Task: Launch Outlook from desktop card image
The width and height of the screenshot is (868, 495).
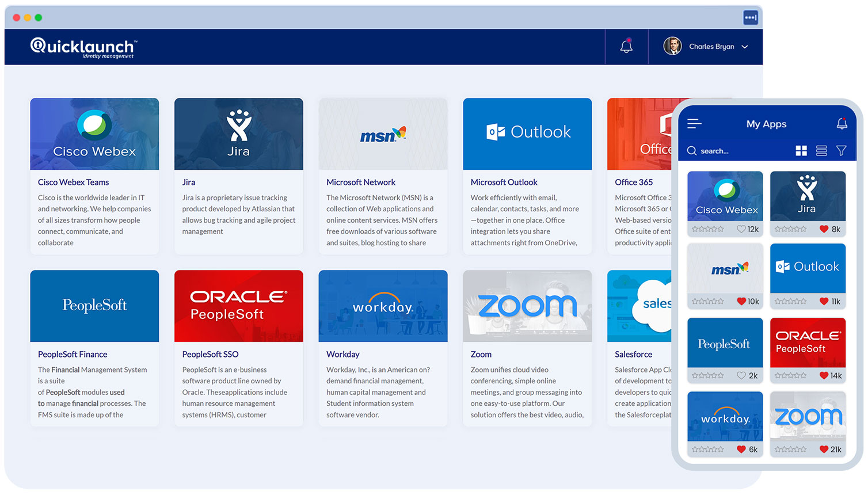Action: (x=527, y=134)
